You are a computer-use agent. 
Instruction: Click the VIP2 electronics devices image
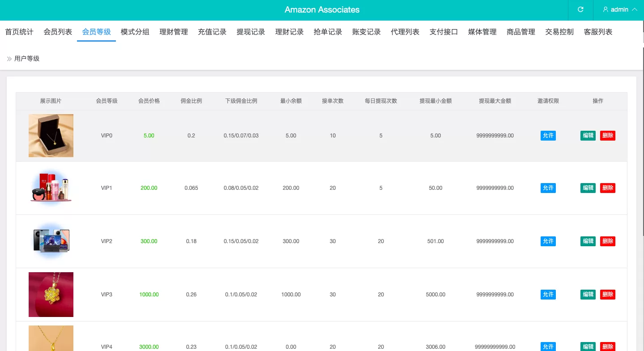point(51,241)
